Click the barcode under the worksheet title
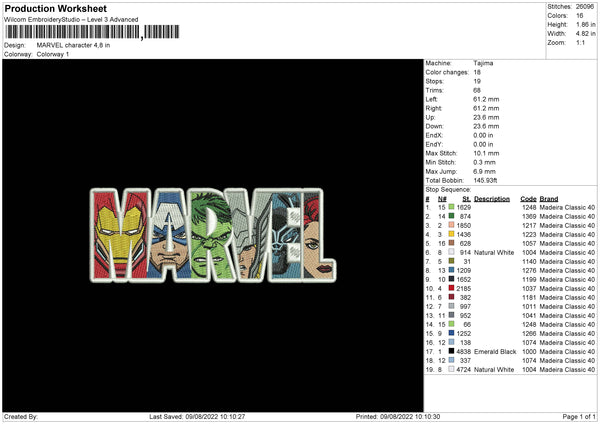 coord(92,32)
